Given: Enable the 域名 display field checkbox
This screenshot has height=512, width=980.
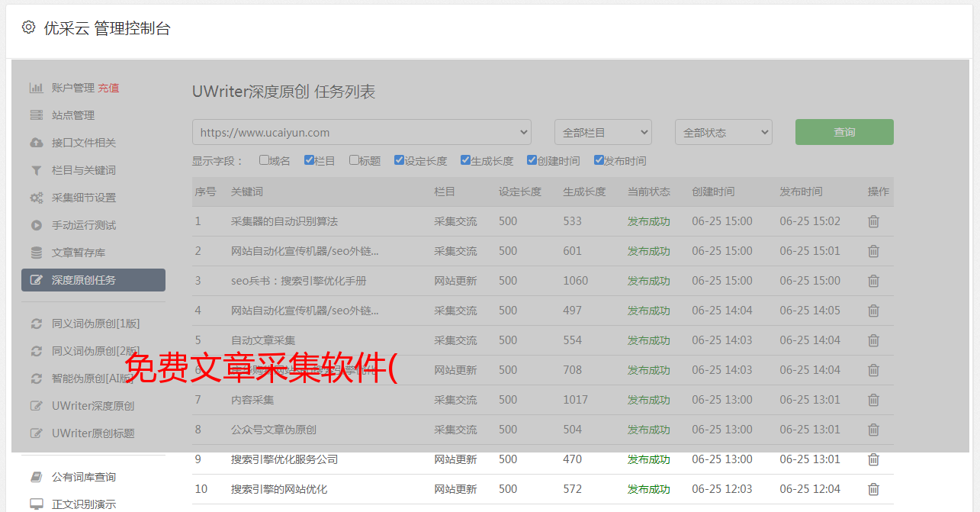Looking at the screenshot, I should pyautogui.click(x=264, y=160).
